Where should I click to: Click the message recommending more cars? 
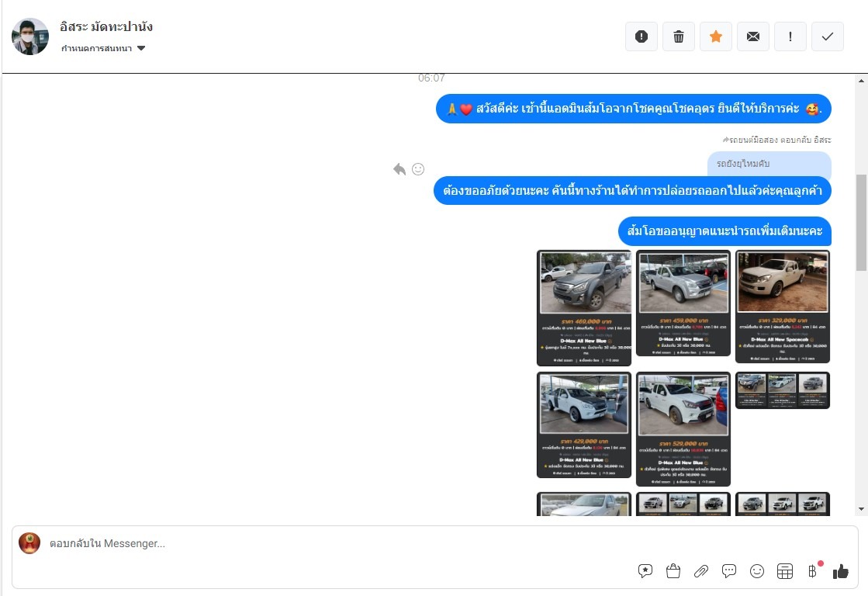(724, 231)
